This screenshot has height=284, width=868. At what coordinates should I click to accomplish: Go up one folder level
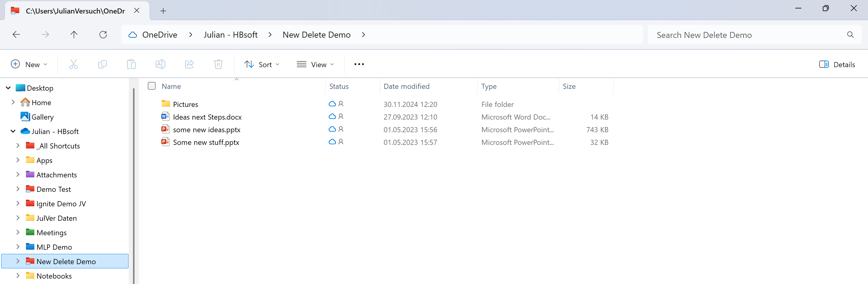click(74, 35)
